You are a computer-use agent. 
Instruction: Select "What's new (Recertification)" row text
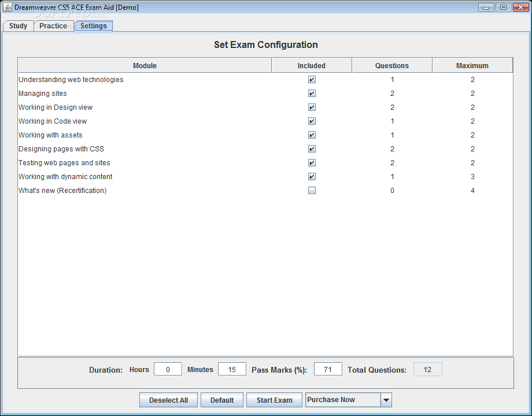tap(62, 191)
